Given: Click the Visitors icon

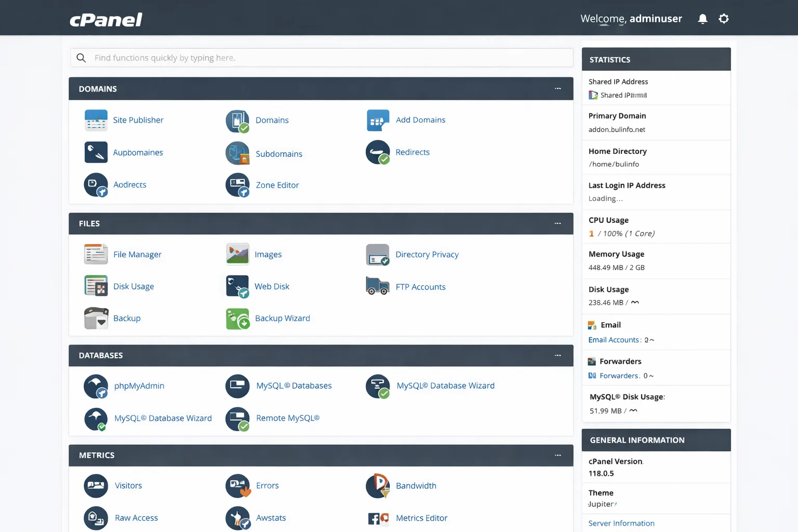Looking at the screenshot, I should coord(96,486).
